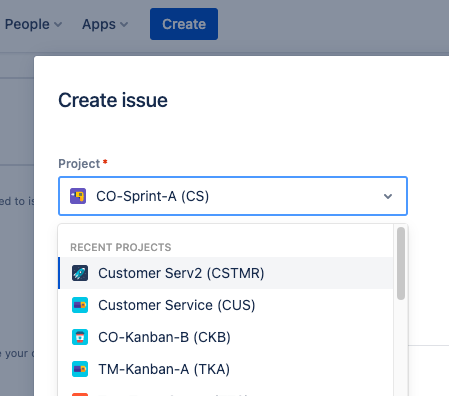449x396 pixels.
Task: Click the TM-Kanban-A project icon
Action: (x=80, y=369)
